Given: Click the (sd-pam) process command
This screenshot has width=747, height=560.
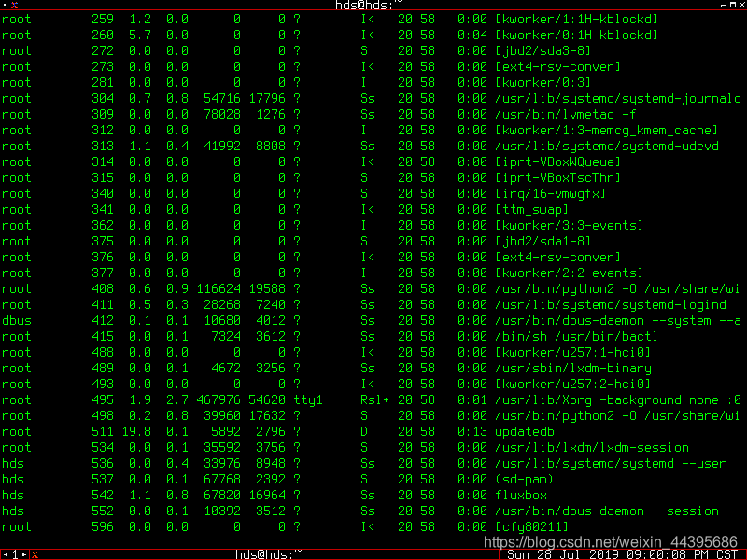Looking at the screenshot, I should 524,480.
